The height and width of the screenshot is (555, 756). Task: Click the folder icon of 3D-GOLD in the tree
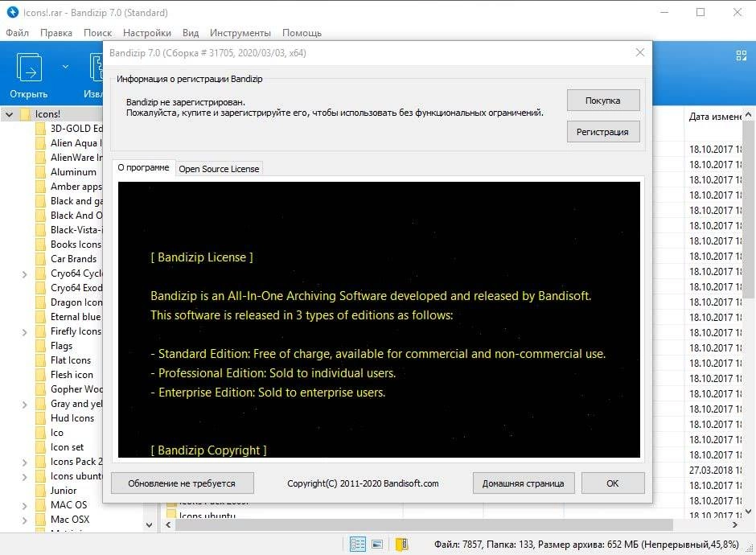tap(40, 129)
